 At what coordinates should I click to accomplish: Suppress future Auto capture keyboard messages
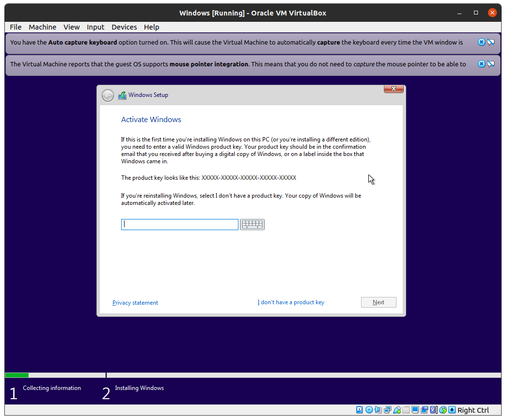click(491, 42)
